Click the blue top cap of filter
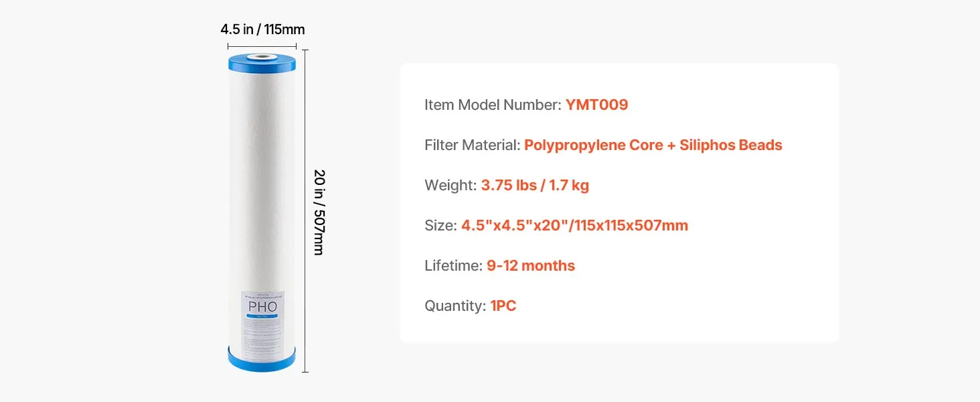Image resolution: width=980 pixels, height=402 pixels. (x=262, y=62)
